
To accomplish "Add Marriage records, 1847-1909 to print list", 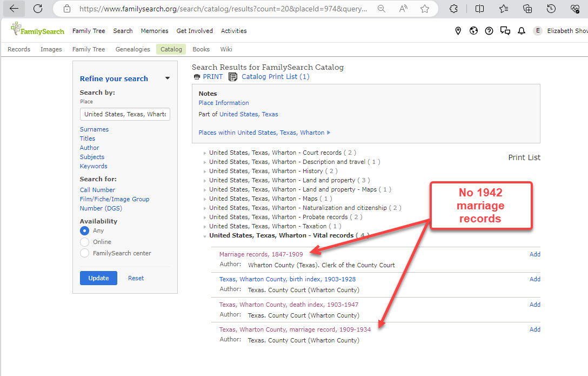I will 534,254.
